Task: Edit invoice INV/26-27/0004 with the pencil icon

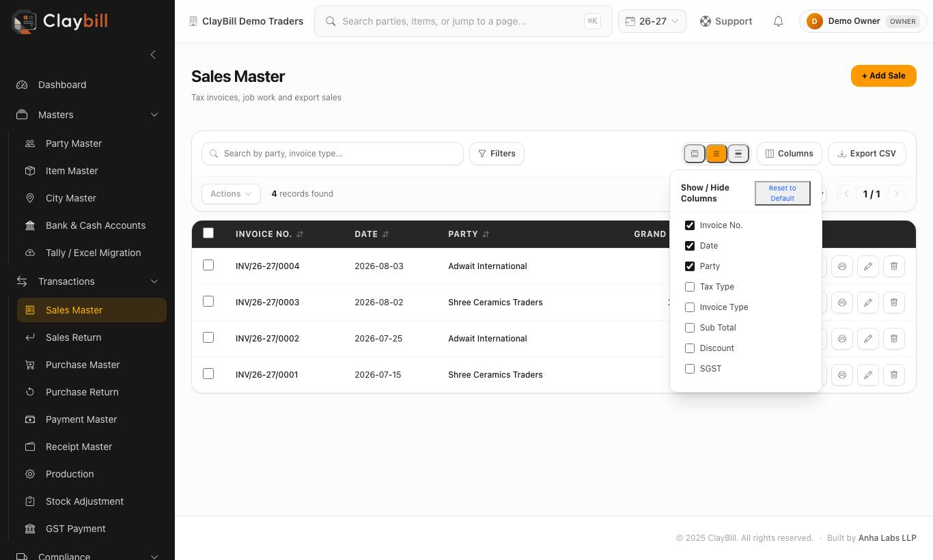Action: click(868, 266)
